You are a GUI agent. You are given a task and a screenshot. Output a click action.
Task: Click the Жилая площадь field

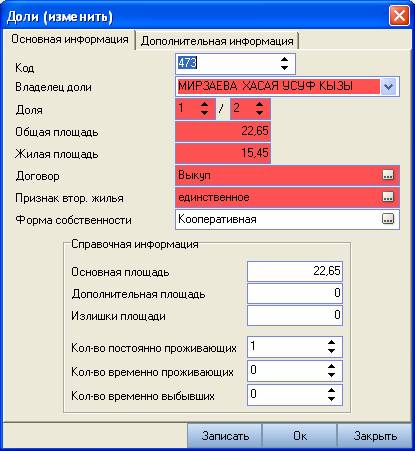[x=223, y=153]
